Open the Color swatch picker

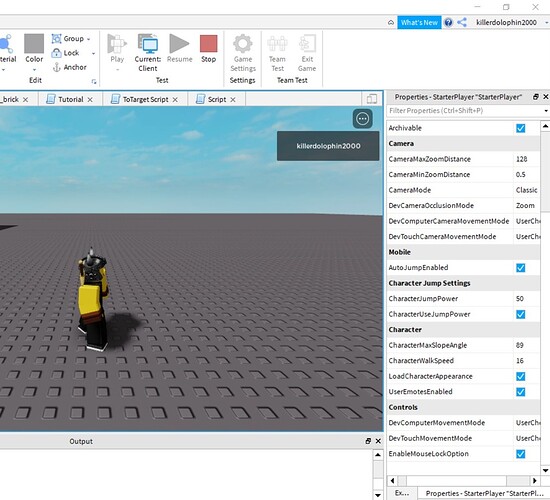tap(34, 44)
